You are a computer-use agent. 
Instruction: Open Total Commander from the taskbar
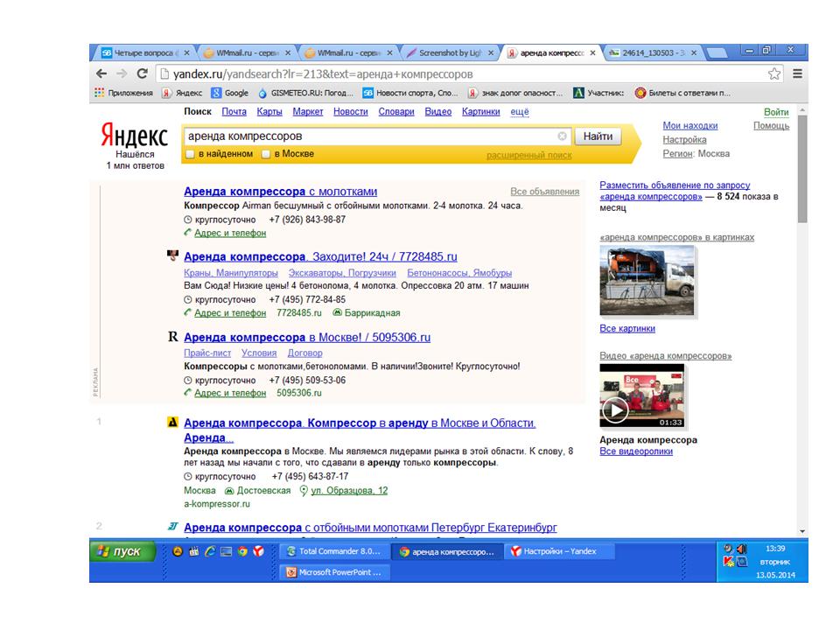333,551
